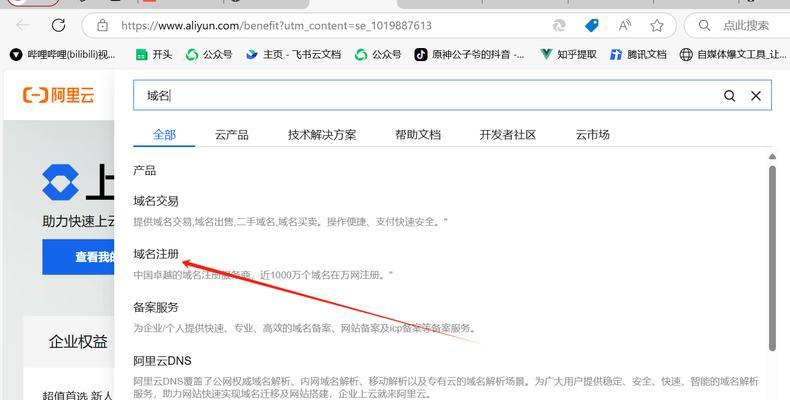Open the 自媒体爆文工具 bookmark
This screenshot has height=400, width=790.
pyautogui.click(x=733, y=54)
